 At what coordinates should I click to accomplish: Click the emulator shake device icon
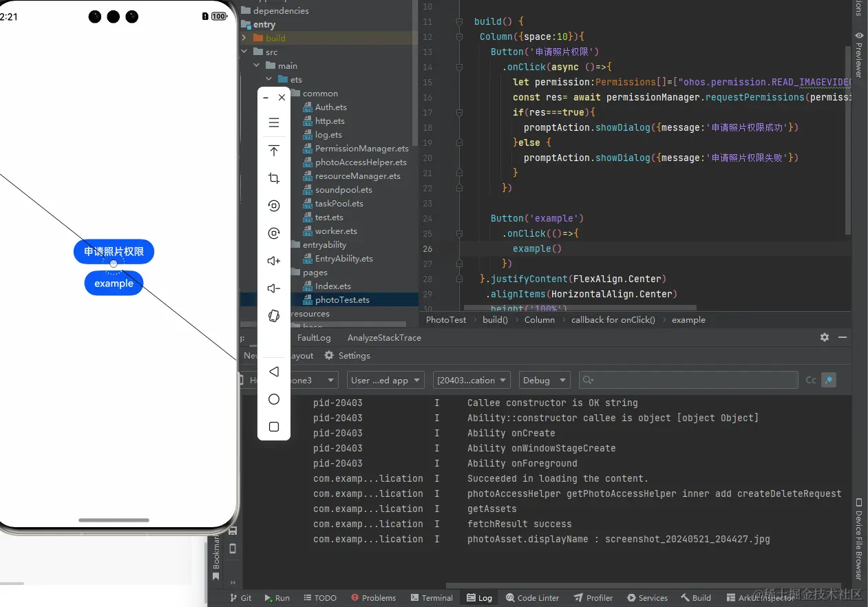[x=274, y=316]
